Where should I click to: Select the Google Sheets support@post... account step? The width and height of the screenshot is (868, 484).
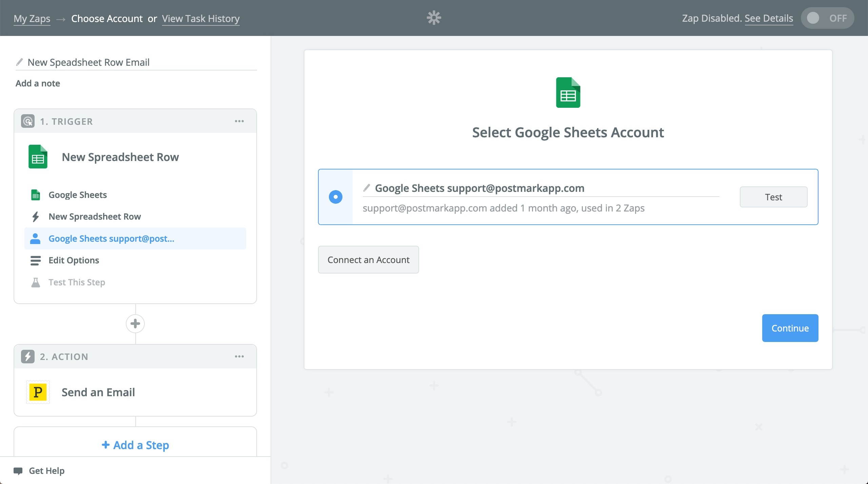click(x=135, y=239)
